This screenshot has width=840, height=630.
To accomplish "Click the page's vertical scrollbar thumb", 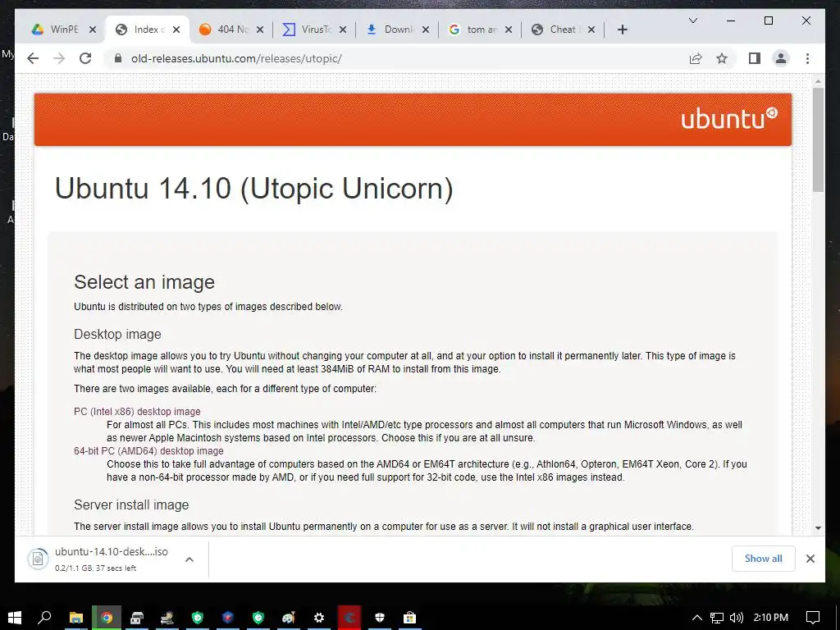I will 818,139.
